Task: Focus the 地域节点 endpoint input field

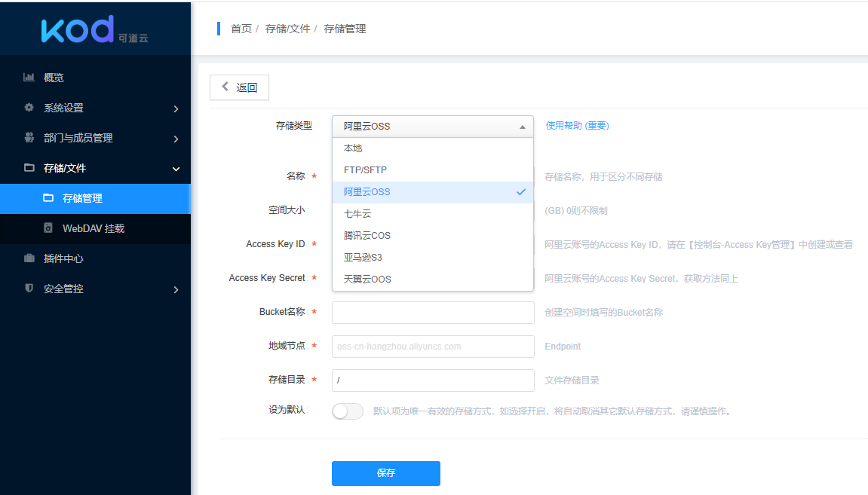Action: [433, 347]
